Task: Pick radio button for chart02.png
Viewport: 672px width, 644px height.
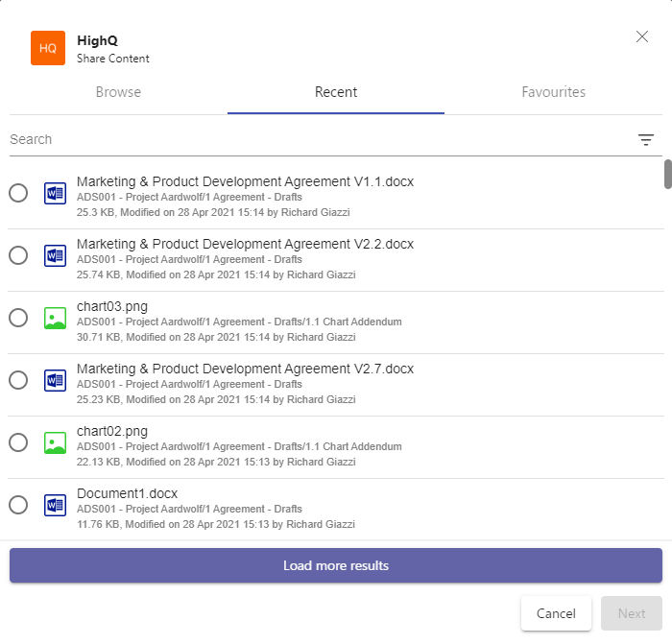Action: tap(18, 442)
